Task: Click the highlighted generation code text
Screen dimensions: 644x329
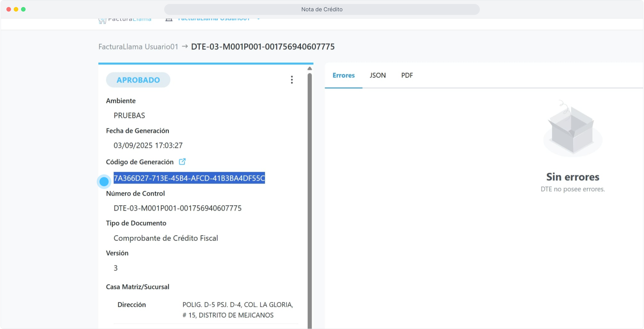Action: pyautogui.click(x=189, y=178)
